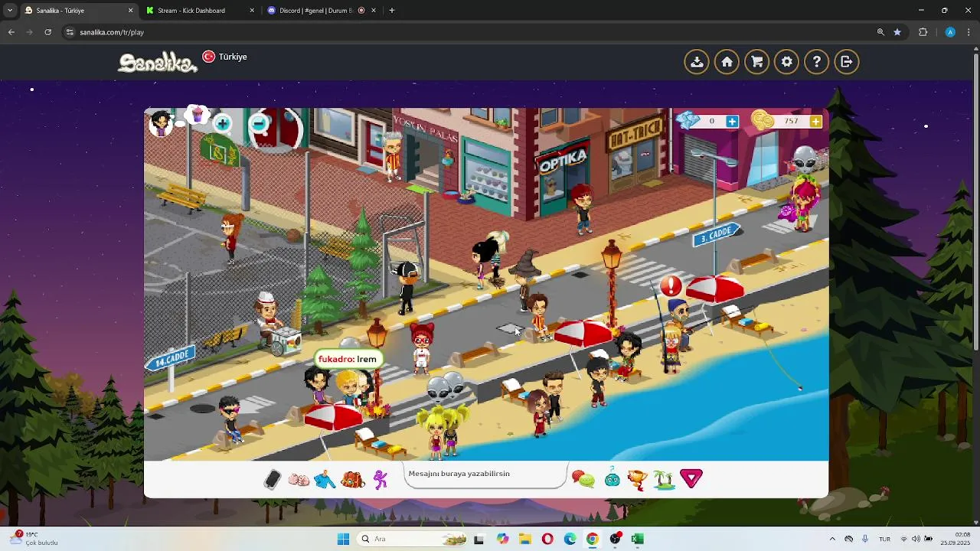
Task: Click the Sanalika logo
Action: pyautogui.click(x=157, y=63)
